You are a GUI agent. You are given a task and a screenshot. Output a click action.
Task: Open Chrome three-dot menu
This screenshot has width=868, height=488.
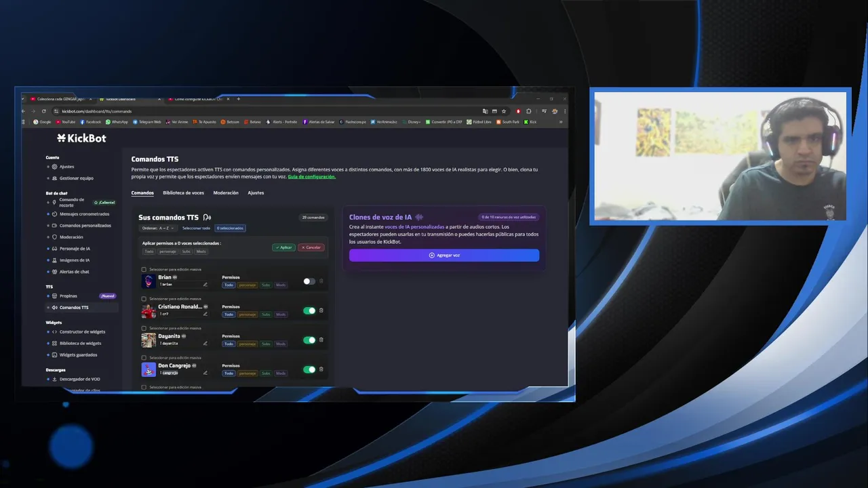pyautogui.click(x=565, y=111)
